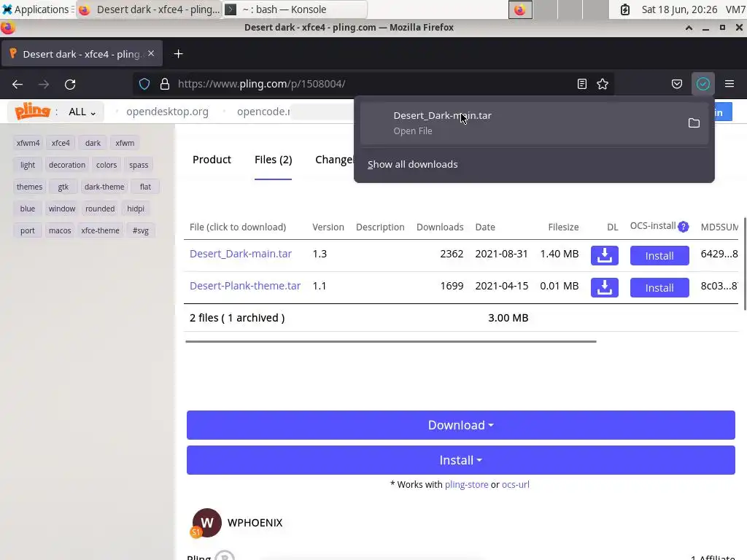Viewport: 747px width, 560px height.
Task: Download Desert_Dark-main.tar with DL icon
Action: pyautogui.click(x=605, y=255)
